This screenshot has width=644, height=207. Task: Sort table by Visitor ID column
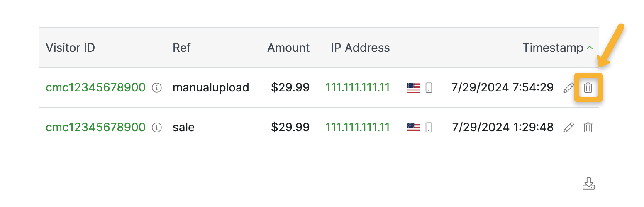70,48
